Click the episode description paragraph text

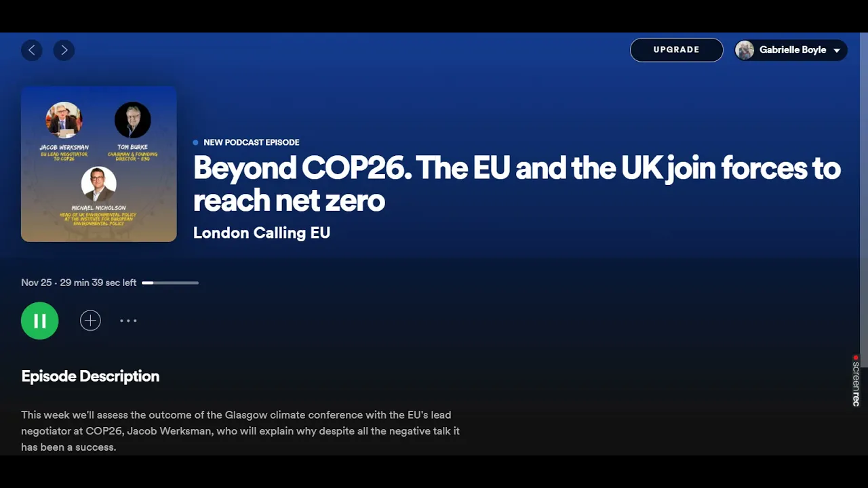pos(241,431)
